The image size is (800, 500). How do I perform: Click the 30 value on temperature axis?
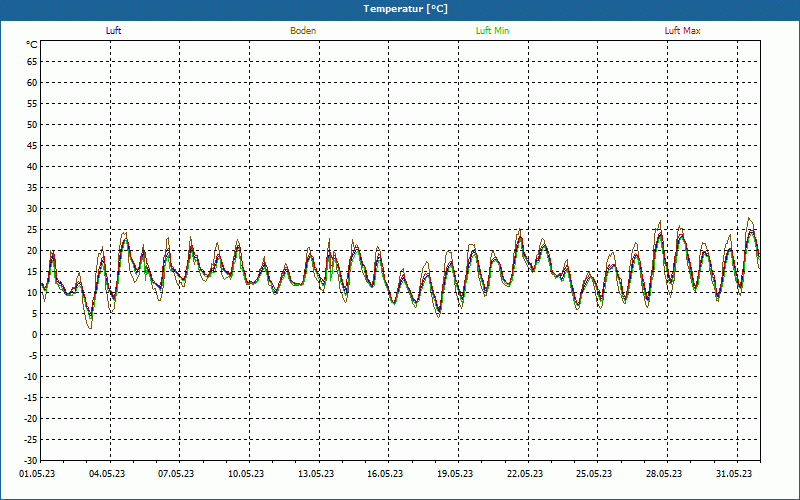pos(32,209)
